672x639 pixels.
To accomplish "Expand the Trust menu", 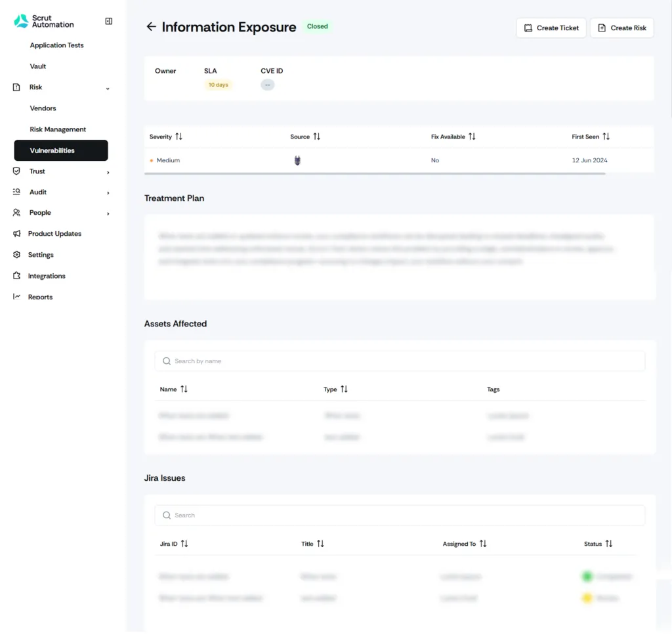I will click(x=37, y=171).
